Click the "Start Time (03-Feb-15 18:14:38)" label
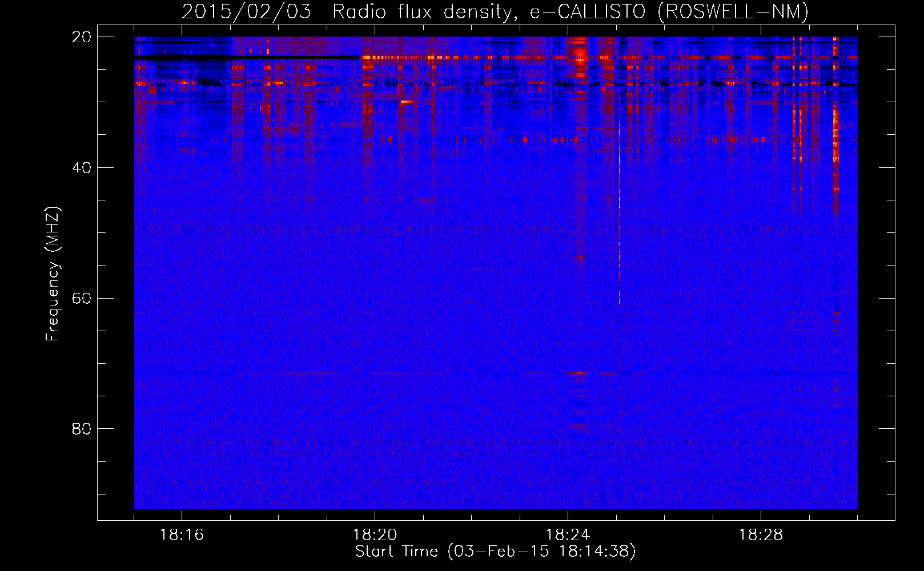924x571 pixels. pyautogui.click(x=495, y=552)
